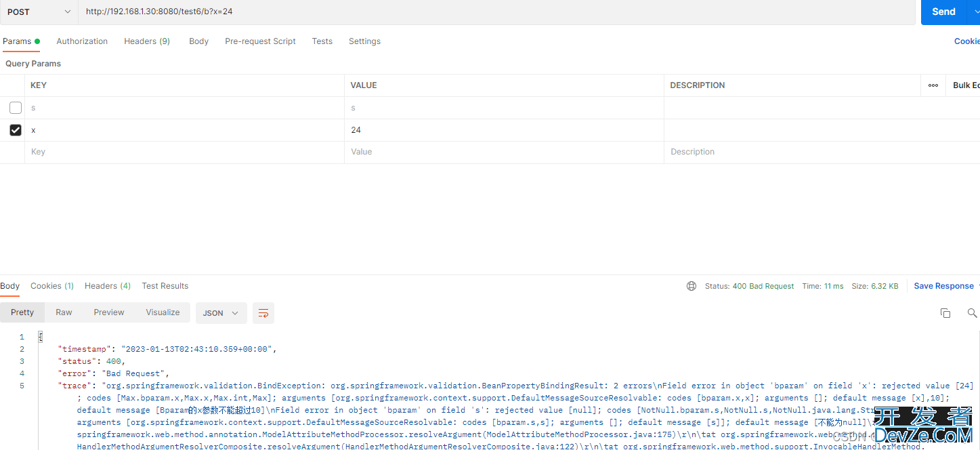Click the description cell of row 'x'

[x=822, y=130]
